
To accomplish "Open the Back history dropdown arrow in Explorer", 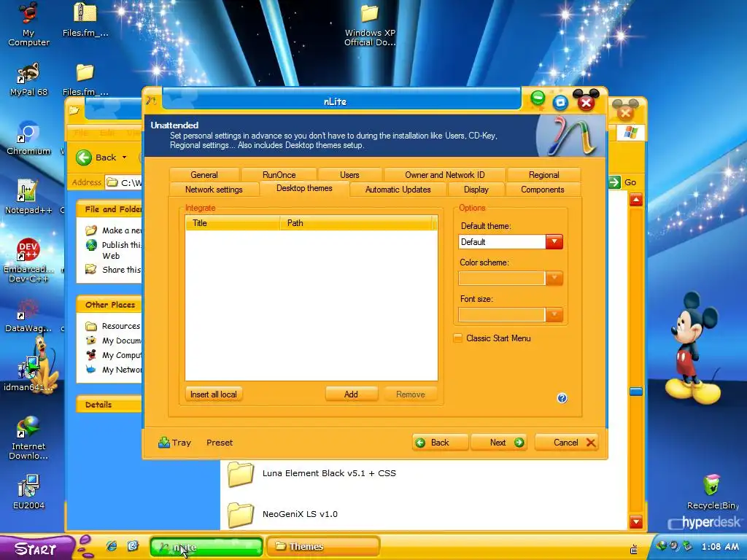I will pos(124,157).
